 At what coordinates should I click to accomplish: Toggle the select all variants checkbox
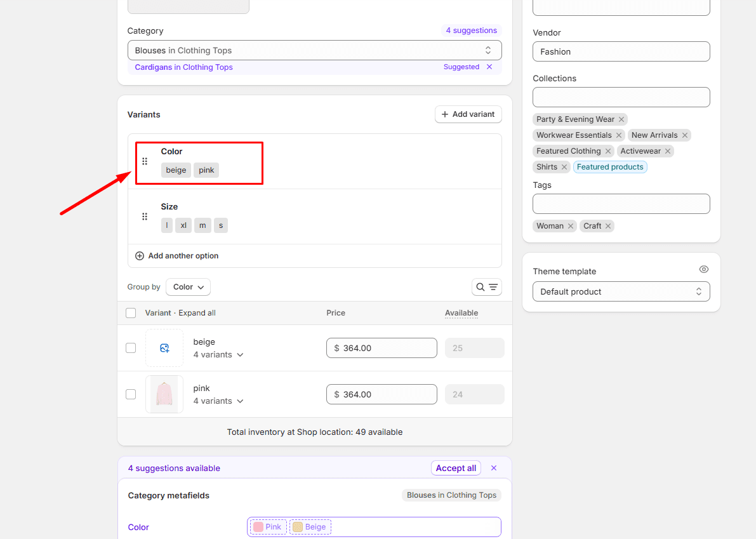click(131, 313)
